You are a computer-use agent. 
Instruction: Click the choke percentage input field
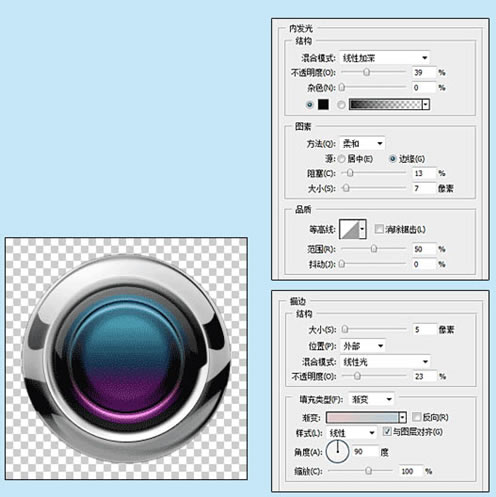(x=424, y=173)
